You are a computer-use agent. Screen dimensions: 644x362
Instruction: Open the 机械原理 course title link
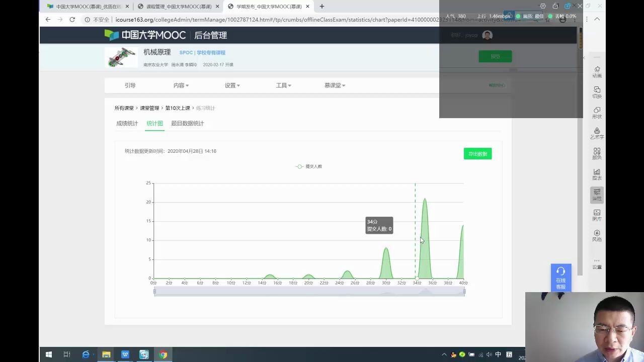click(157, 52)
